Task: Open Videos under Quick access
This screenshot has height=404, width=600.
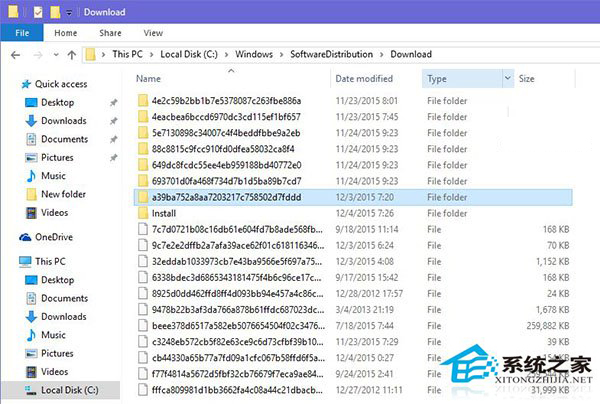Action: coord(54,213)
